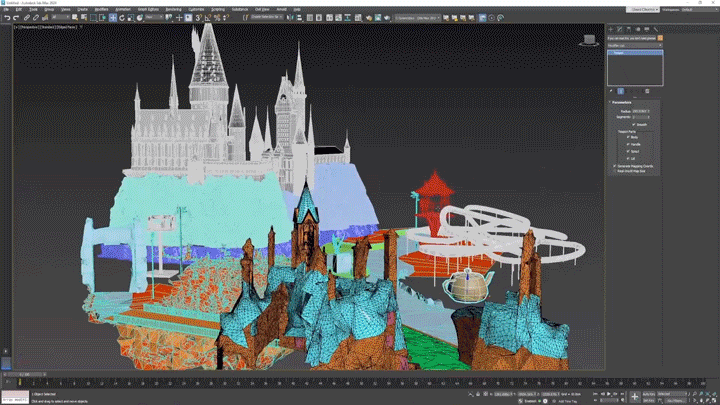
Task: Open the Customize menu
Action: click(x=198, y=9)
